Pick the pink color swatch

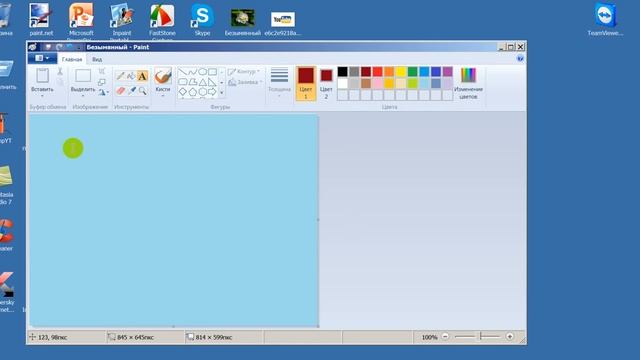pyautogui.click(x=378, y=83)
